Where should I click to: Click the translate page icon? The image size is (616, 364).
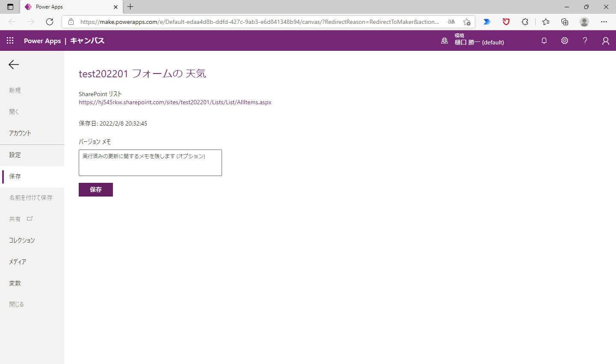451,22
